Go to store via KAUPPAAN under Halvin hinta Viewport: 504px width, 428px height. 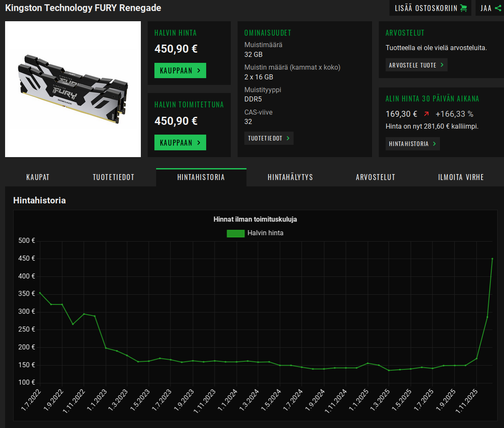click(x=180, y=70)
